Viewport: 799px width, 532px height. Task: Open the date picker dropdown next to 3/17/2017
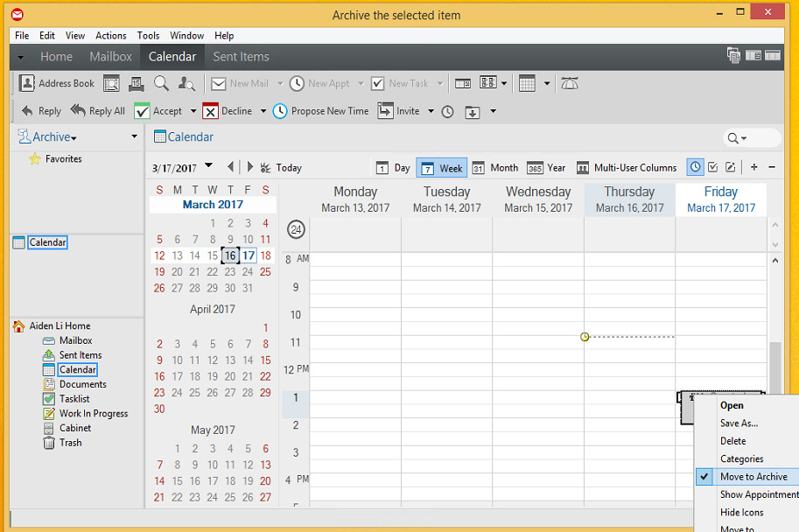208,165
